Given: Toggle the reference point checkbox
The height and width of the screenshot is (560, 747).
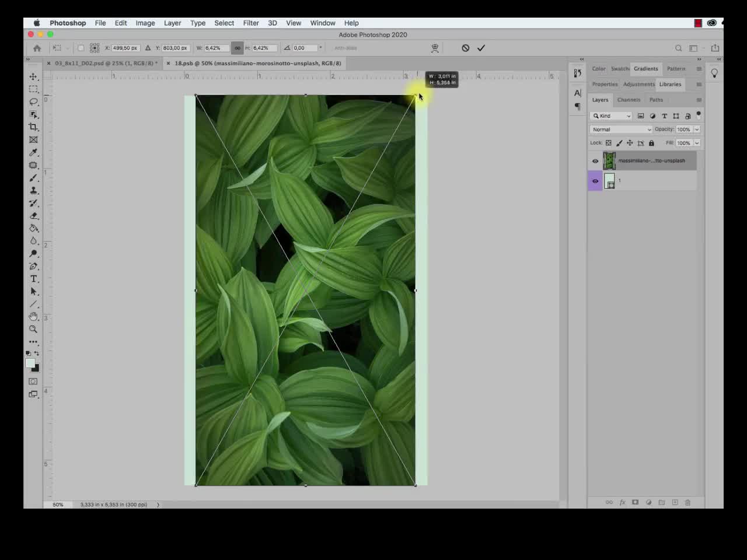Looking at the screenshot, I should (81, 48).
